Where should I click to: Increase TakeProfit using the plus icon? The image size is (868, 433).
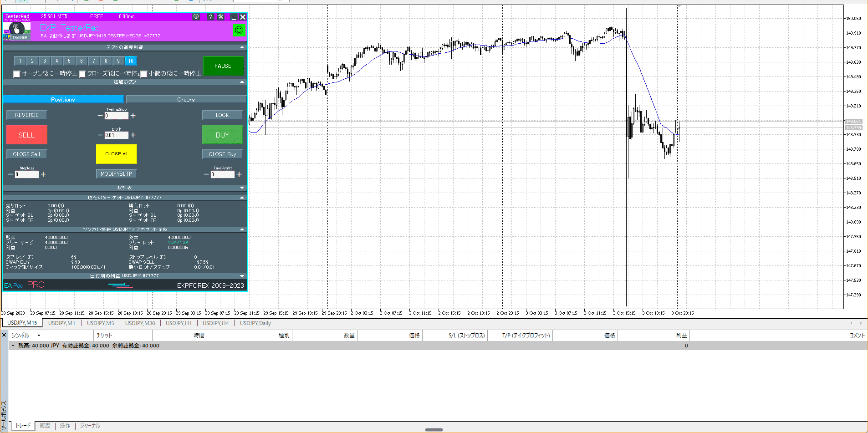tap(239, 174)
